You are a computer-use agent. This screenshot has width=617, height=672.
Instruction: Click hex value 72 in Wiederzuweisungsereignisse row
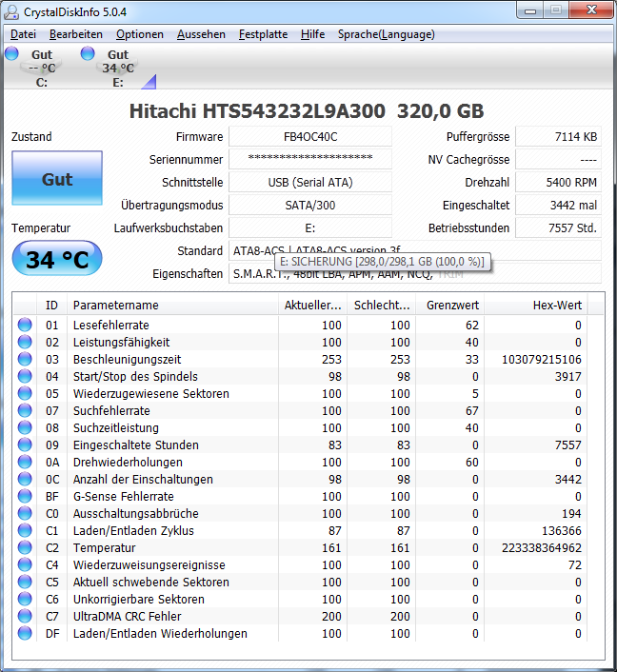[575, 564]
